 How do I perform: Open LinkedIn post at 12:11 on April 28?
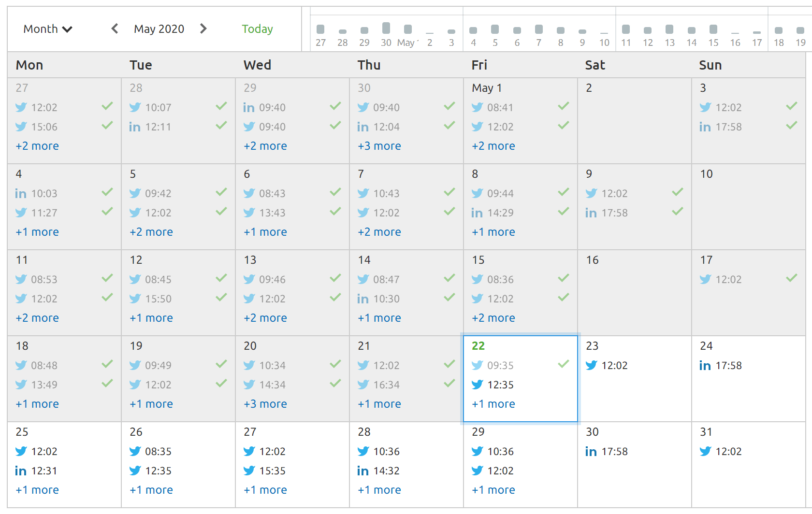[150, 127]
